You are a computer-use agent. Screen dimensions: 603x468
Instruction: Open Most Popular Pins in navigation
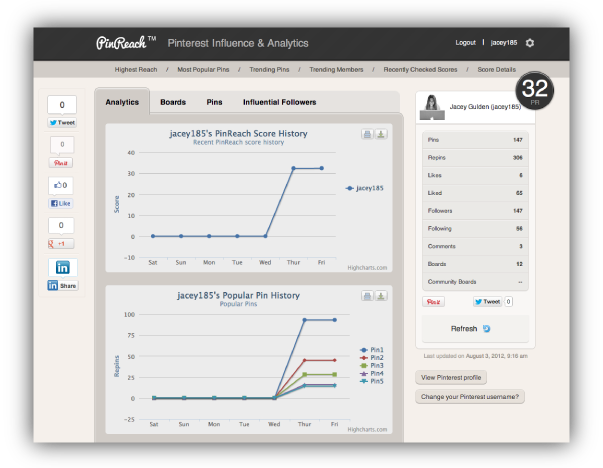pos(203,70)
